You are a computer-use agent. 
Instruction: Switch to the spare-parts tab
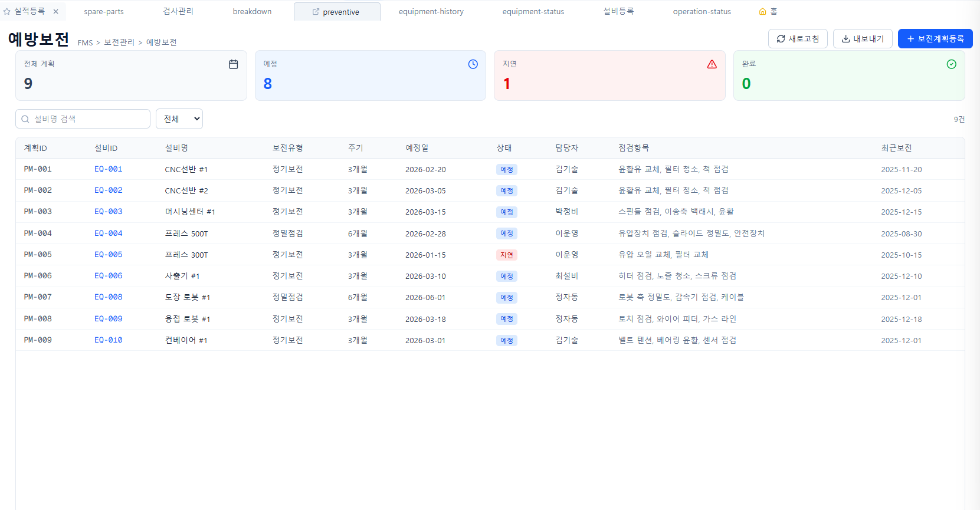[x=104, y=11]
